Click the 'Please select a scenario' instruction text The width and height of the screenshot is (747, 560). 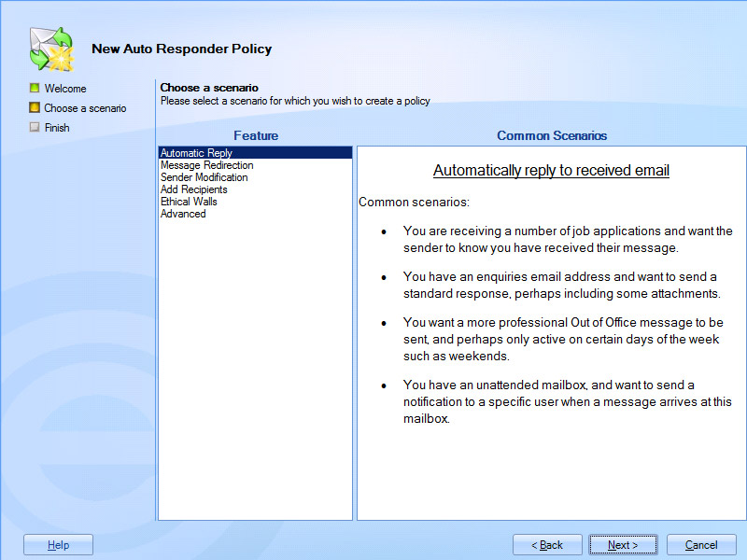(x=295, y=101)
